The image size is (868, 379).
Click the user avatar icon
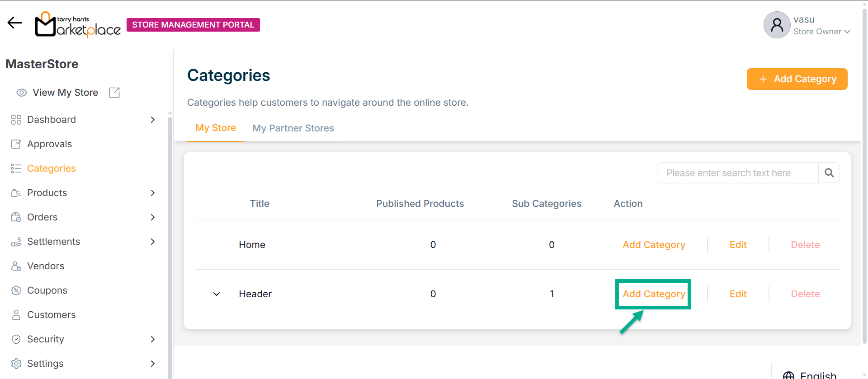click(x=777, y=25)
